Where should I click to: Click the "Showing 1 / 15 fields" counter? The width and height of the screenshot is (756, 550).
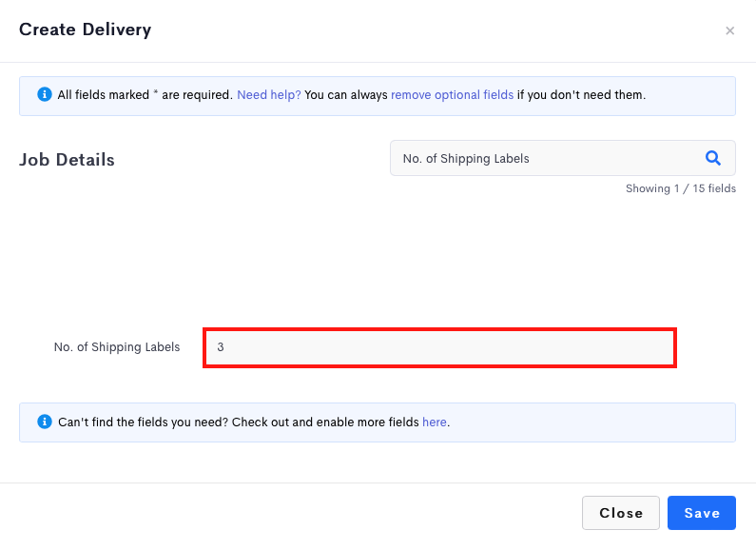tap(680, 188)
